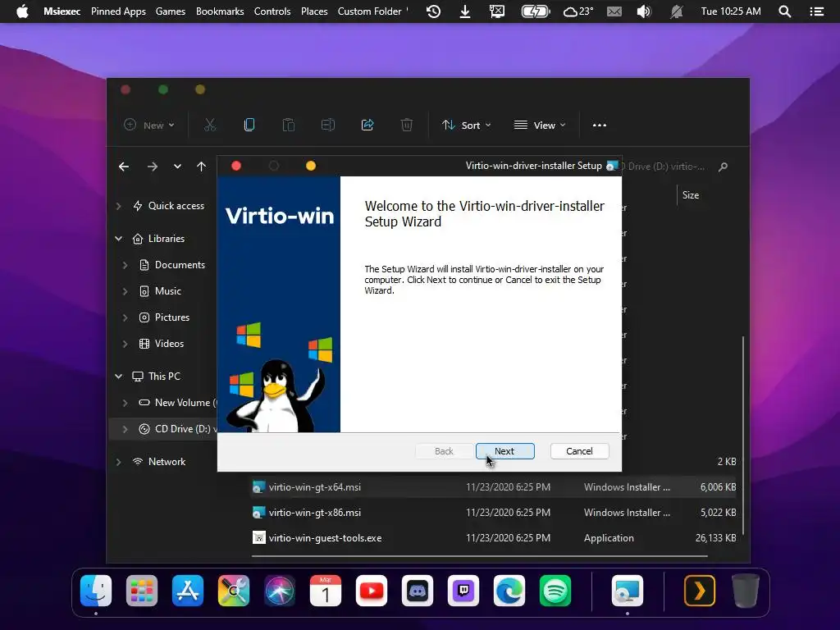Click the download arrow menu bar icon
840x630 pixels.
click(465, 11)
